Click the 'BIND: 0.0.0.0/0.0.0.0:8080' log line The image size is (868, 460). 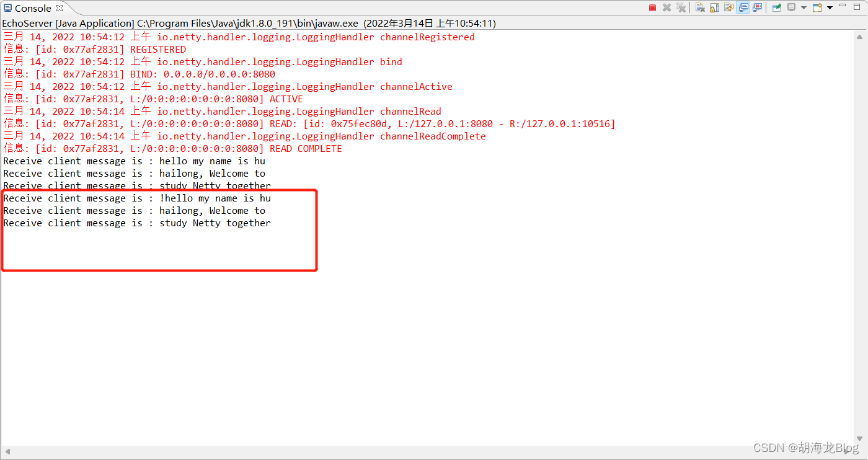coord(139,74)
